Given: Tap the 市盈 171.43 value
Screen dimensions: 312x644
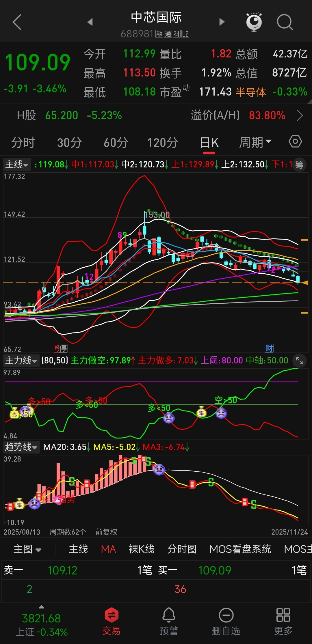Looking at the screenshot, I should [215, 92].
